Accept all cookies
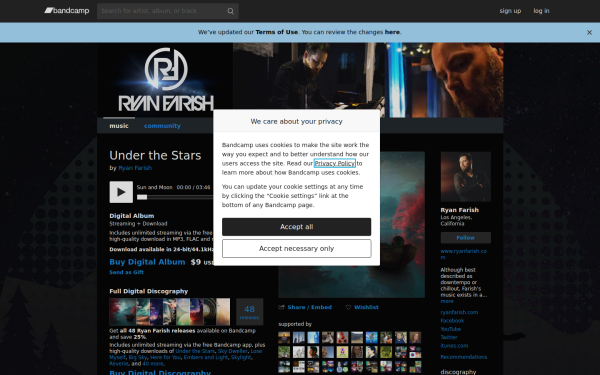The image size is (600, 375). [x=297, y=227]
